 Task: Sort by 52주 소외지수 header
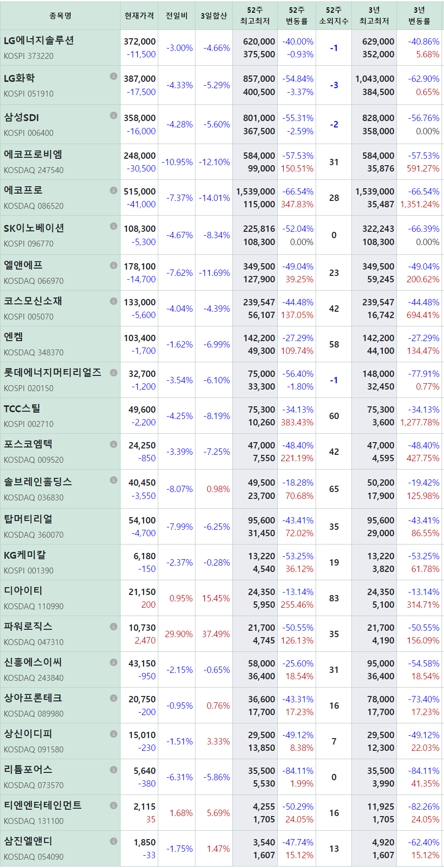pos(334,16)
